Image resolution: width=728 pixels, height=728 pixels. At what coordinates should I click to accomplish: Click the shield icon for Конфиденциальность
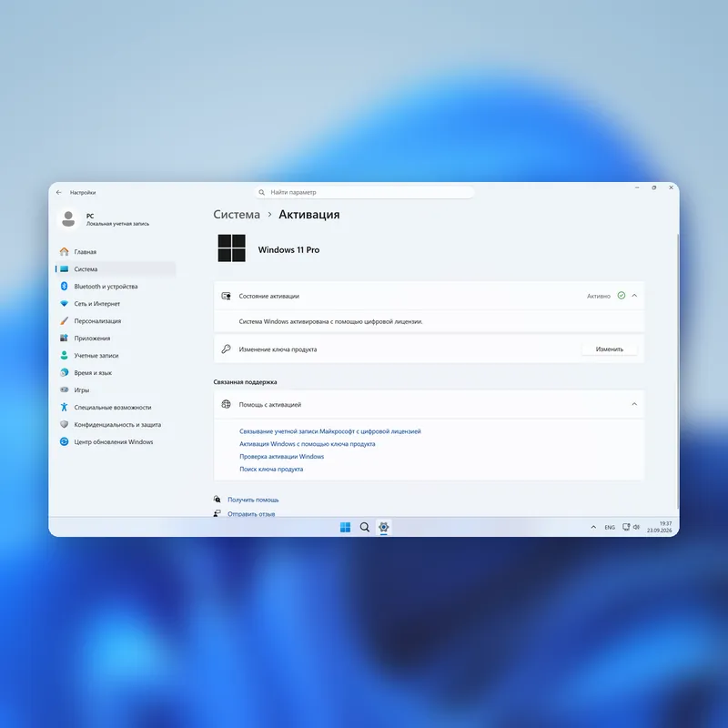(x=64, y=424)
